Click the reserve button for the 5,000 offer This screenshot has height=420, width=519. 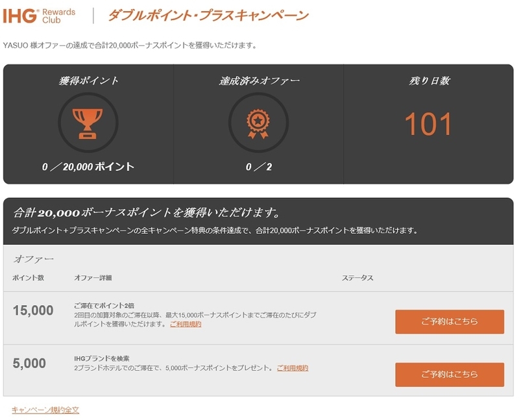tap(450, 375)
